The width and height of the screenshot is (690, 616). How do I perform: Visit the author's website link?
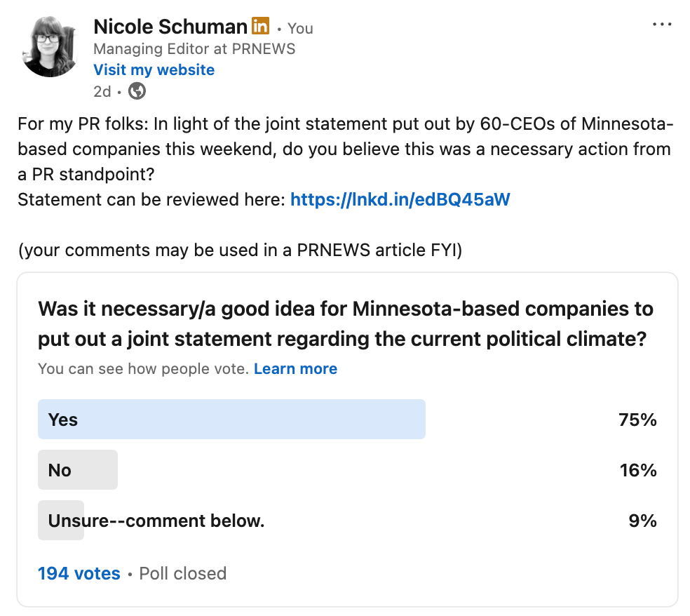point(154,69)
